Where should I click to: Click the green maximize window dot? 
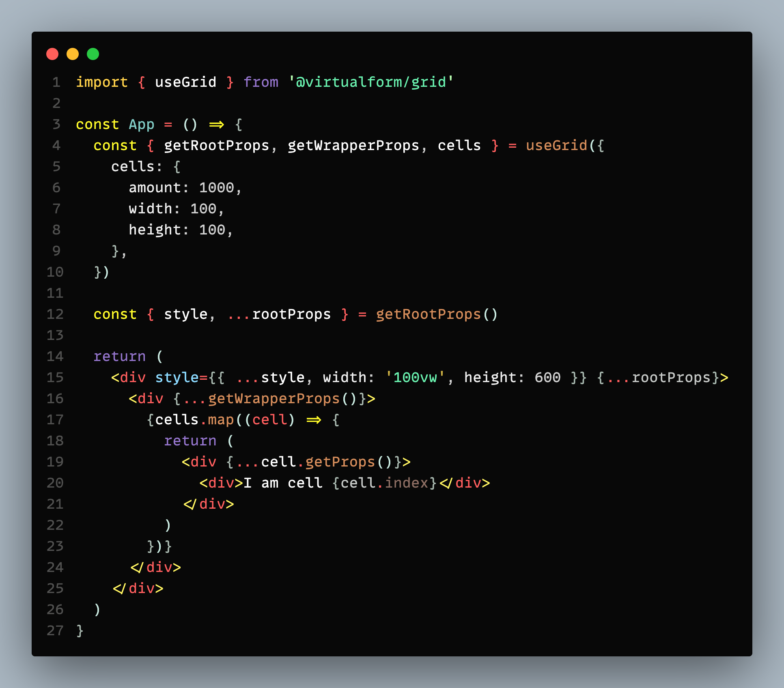point(93,54)
